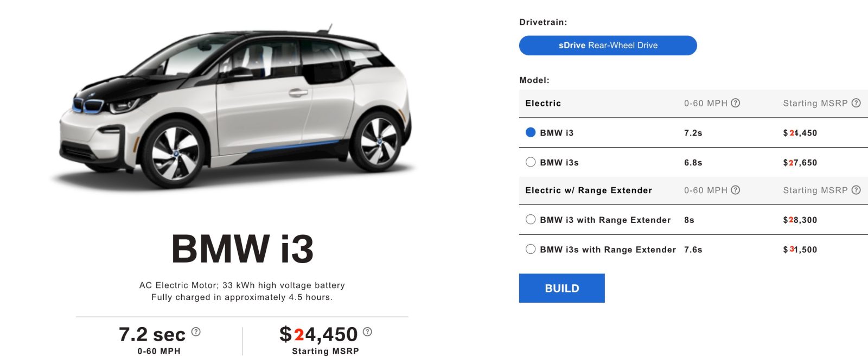The width and height of the screenshot is (868, 364).
Task: Open 0-60 MPH help in Range Extender section
Action: pyautogui.click(x=736, y=190)
